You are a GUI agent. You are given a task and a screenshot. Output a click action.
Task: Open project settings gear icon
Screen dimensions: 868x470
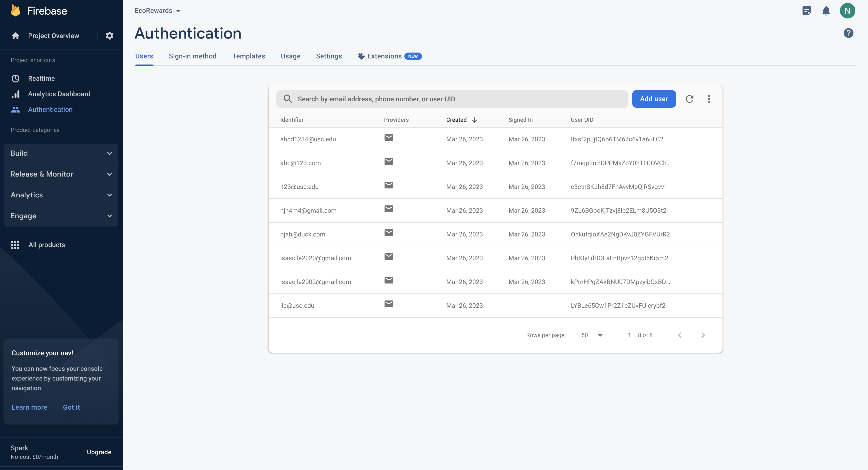click(110, 36)
